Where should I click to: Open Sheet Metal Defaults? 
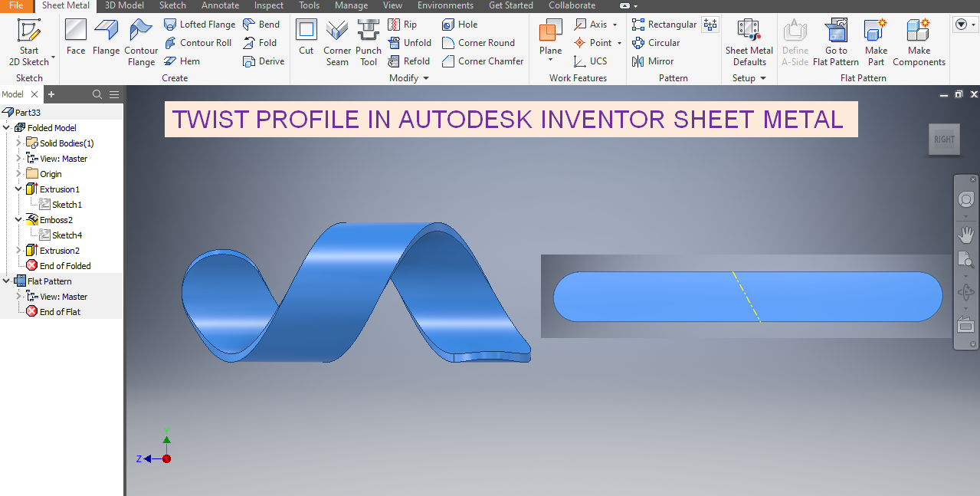(x=749, y=43)
